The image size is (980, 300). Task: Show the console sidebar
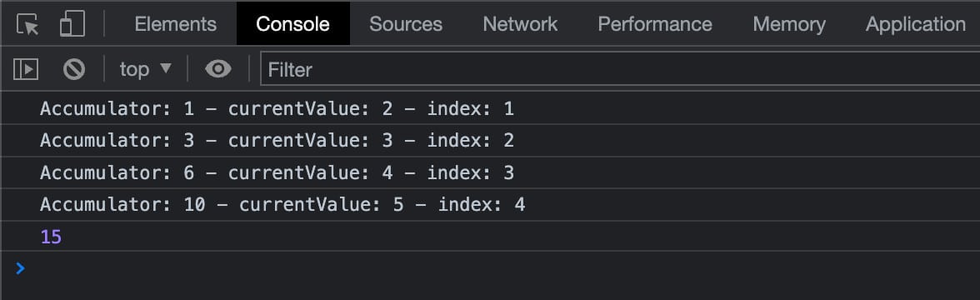tap(26, 69)
